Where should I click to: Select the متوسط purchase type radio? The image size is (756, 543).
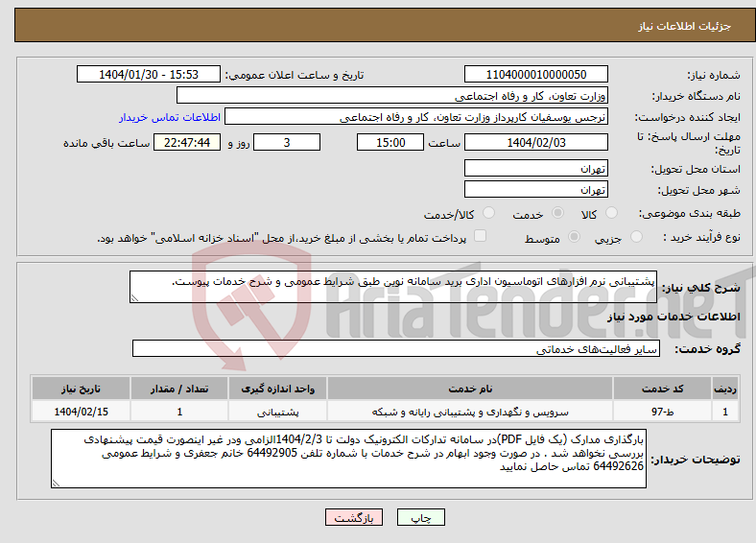pos(575,236)
